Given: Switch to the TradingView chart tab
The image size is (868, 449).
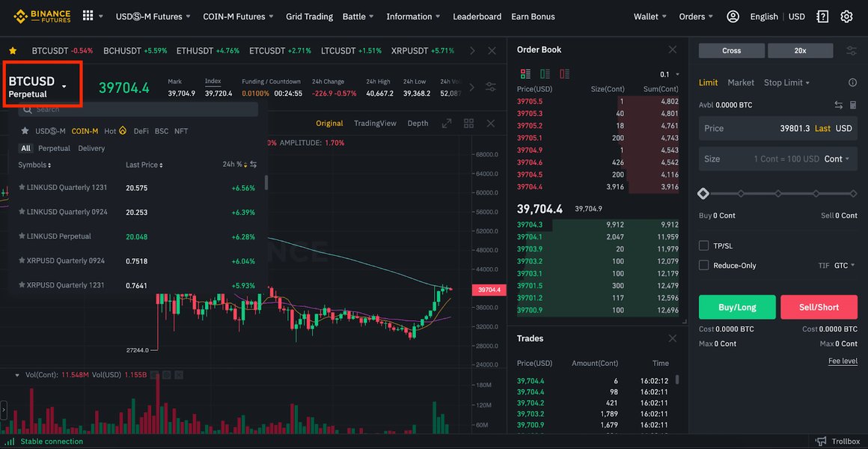Looking at the screenshot, I should point(376,123).
